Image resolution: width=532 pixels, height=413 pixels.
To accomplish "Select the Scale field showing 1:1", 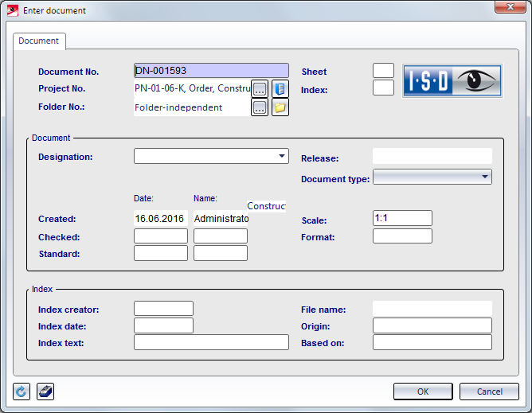I will (x=402, y=218).
